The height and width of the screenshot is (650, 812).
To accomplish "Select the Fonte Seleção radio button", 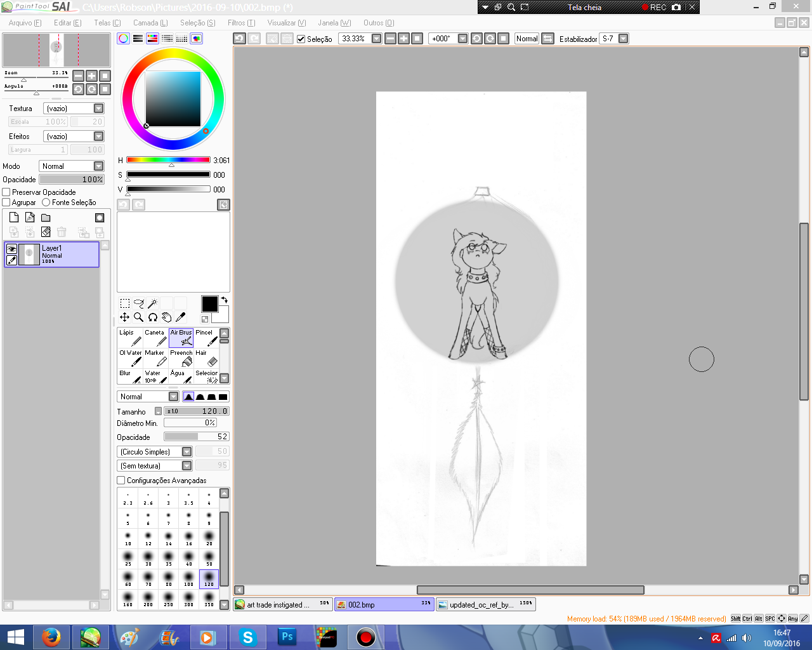I will [x=46, y=202].
